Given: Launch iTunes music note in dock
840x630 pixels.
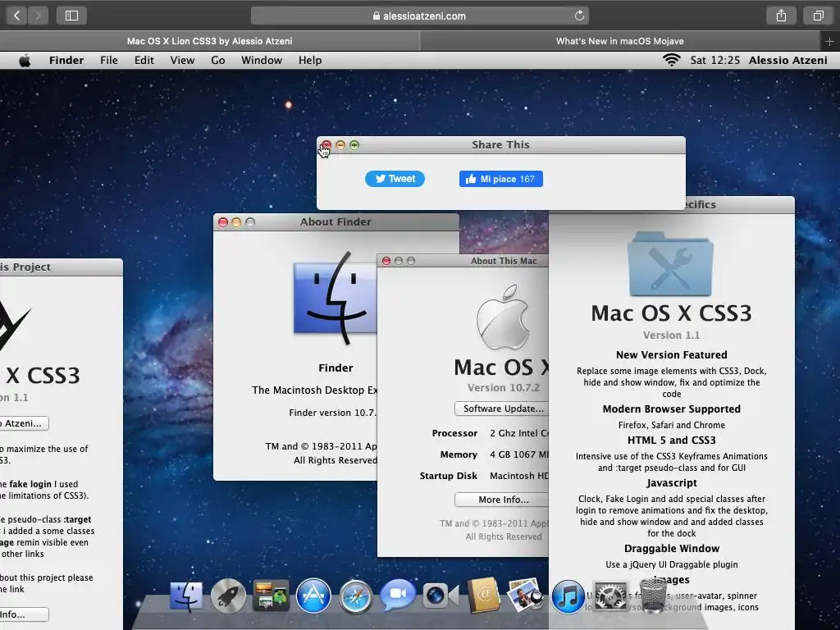Looking at the screenshot, I should (x=568, y=596).
